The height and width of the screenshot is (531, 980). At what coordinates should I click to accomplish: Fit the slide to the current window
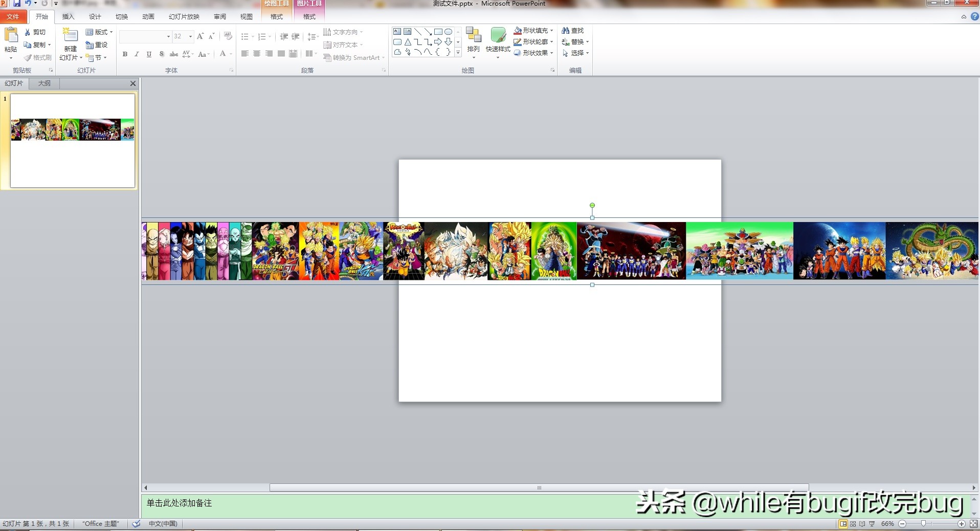click(974, 524)
